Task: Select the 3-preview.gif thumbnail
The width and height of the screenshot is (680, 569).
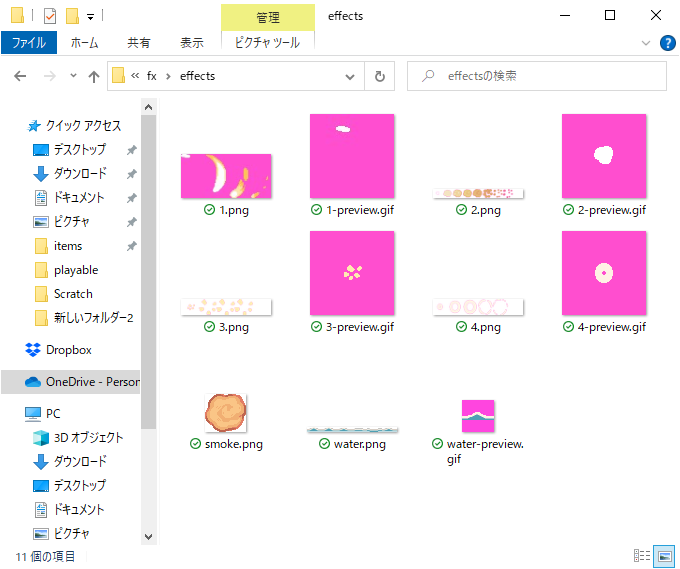Action: coord(352,273)
